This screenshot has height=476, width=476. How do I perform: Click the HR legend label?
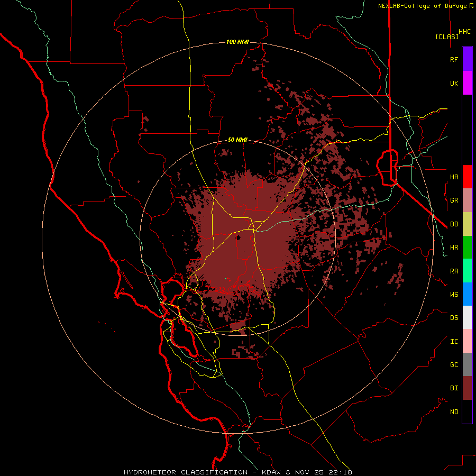[x=454, y=248]
